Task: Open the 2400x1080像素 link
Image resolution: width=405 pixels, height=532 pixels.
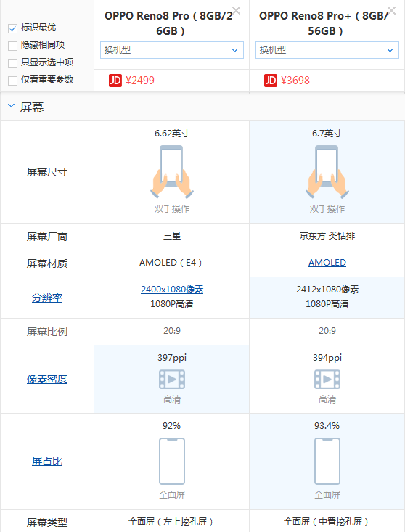Action: pyautogui.click(x=172, y=290)
